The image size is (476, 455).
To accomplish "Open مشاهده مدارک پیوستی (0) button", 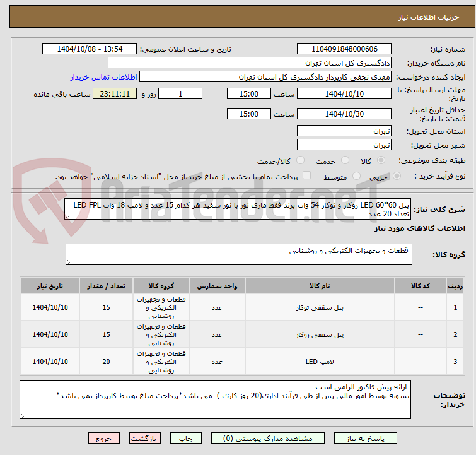I will click(x=267, y=439).
